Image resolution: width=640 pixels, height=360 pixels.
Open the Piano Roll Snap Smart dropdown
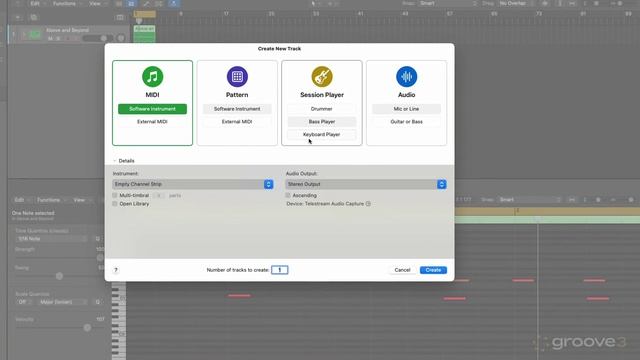click(530, 200)
